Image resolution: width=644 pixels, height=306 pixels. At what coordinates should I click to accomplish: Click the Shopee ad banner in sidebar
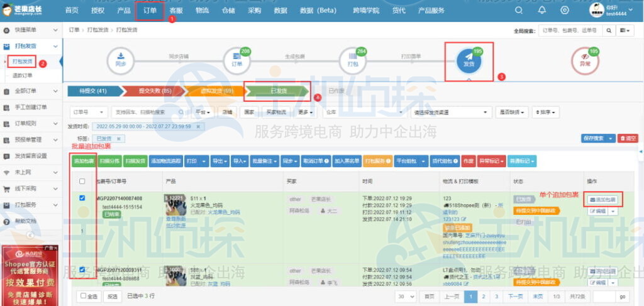(x=29, y=275)
